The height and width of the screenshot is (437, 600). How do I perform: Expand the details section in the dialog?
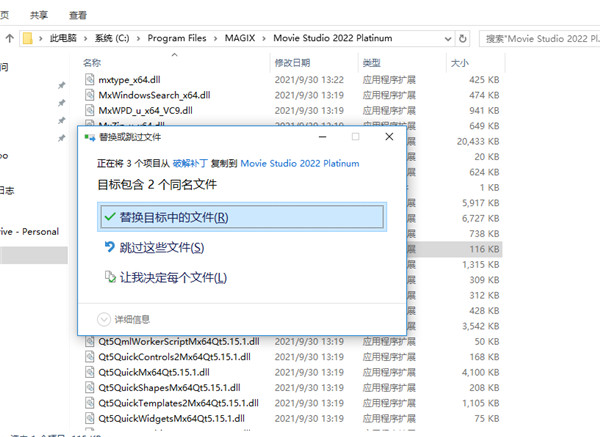coord(123,319)
